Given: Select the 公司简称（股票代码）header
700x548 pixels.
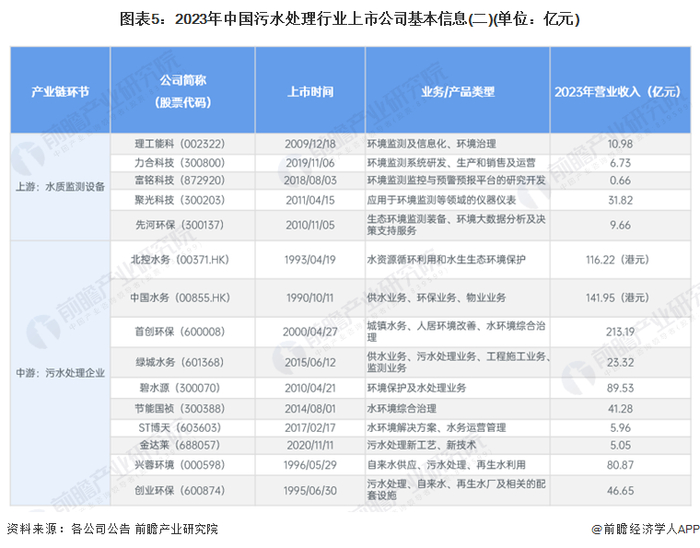Looking at the screenshot, I should [x=183, y=91].
